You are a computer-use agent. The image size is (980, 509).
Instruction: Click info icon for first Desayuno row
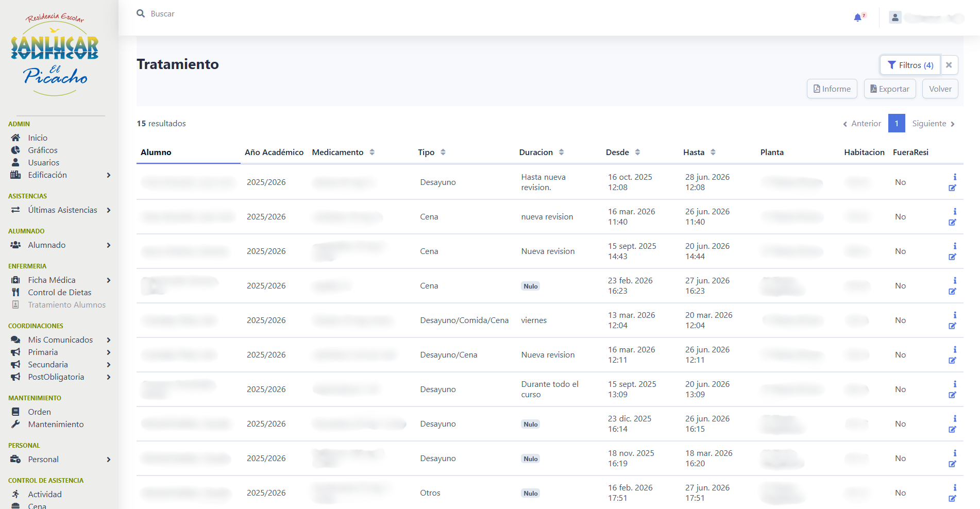pyautogui.click(x=955, y=177)
